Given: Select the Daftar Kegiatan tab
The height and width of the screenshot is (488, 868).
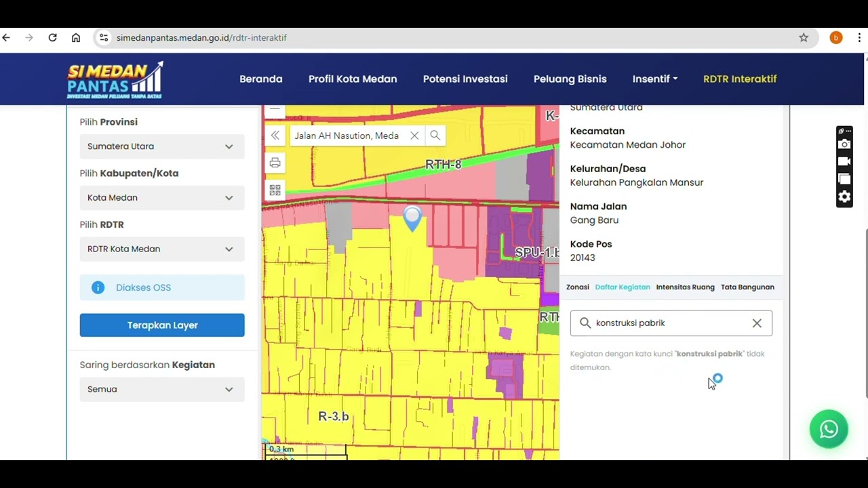Looking at the screenshot, I should pos(623,287).
